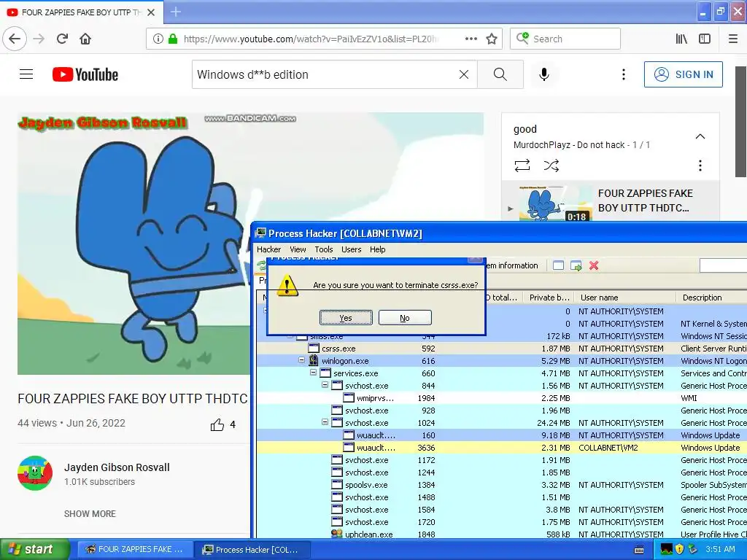Image resolution: width=747 pixels, height=560 pixels.
Task: Switch to Process Hacker taskbar button
Action: pos(253,549)
